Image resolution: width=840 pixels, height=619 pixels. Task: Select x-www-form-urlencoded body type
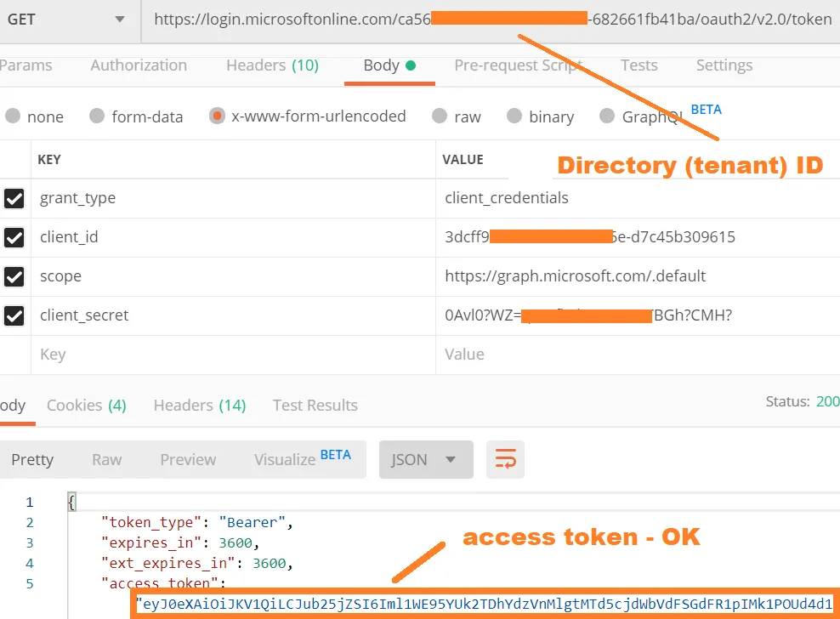point(308,116)
